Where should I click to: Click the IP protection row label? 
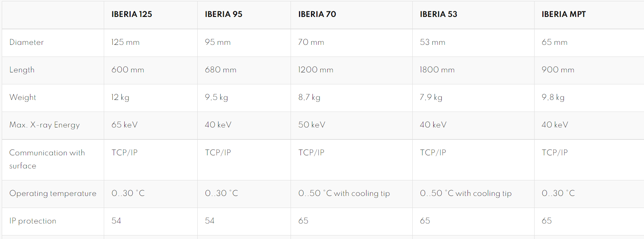click(33, 221)
